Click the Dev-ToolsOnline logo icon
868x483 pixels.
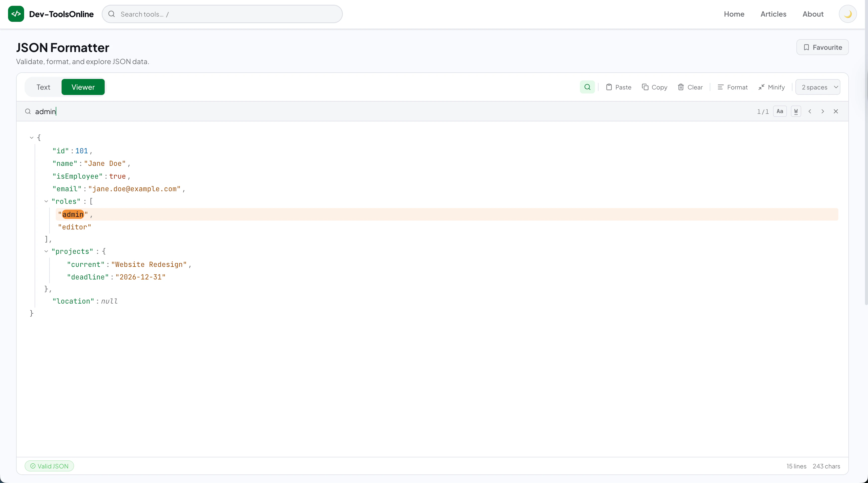tap(16, 14)
